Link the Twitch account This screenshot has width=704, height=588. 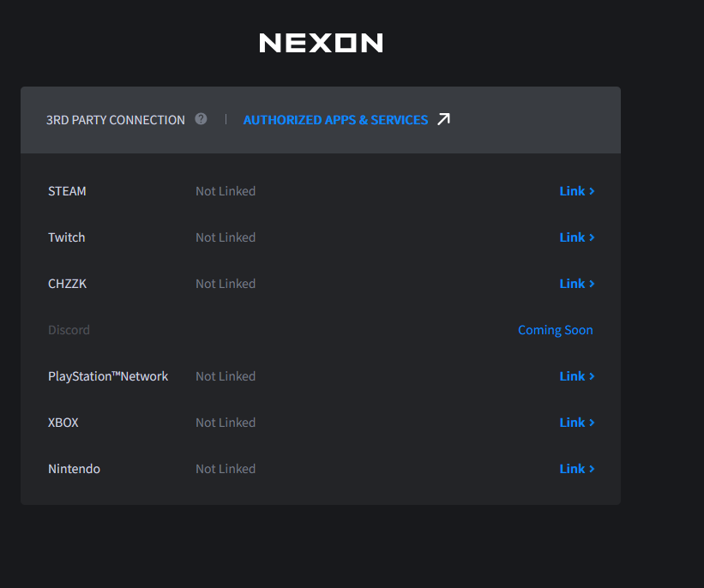coord(576,237)
